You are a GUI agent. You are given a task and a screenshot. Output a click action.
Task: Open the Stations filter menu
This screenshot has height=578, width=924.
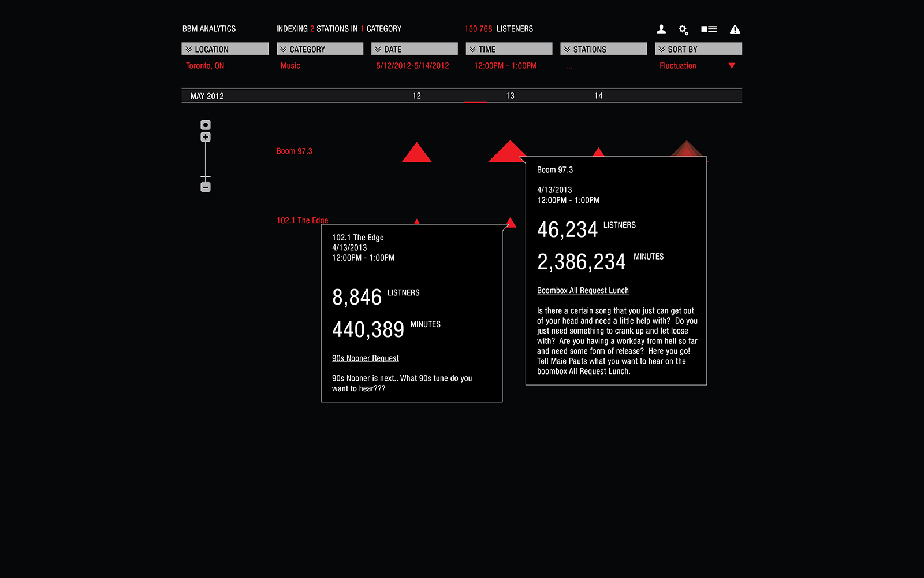603,49
